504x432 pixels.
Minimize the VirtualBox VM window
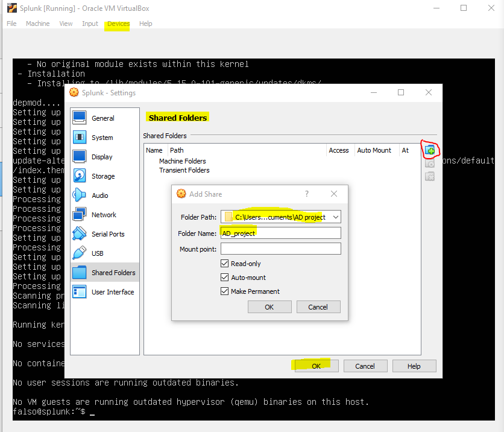tap(436, 8)
